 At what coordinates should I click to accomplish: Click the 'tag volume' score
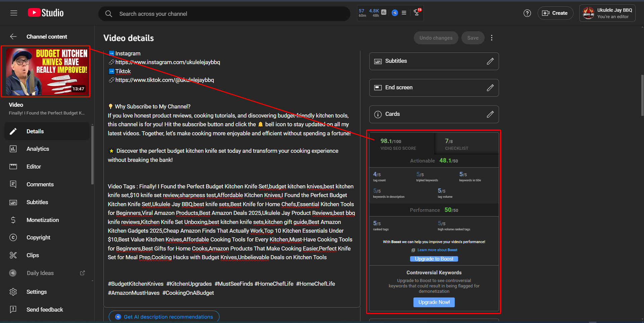click(445, 193)
